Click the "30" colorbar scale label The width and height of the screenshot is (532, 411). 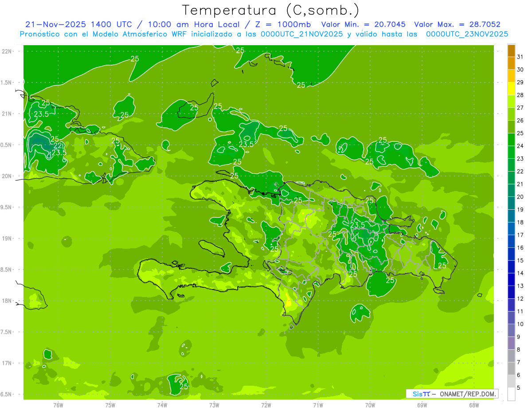pyautogui.click(x=520, y=70)
